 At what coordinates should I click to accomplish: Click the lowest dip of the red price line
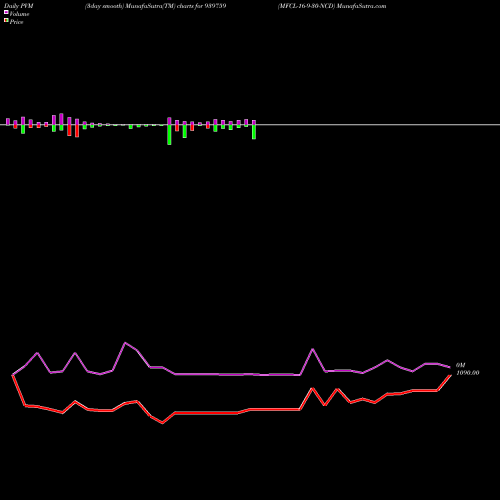(162, 423)
